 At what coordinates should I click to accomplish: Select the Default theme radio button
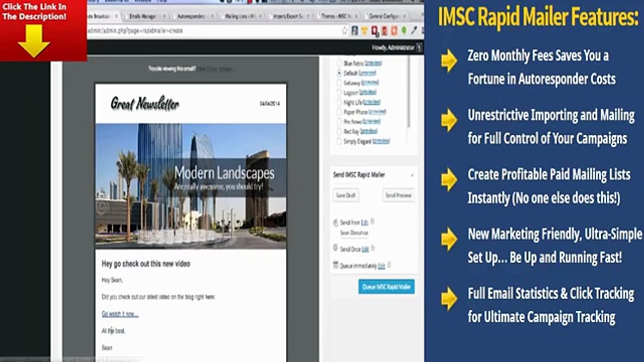point(340,73)
